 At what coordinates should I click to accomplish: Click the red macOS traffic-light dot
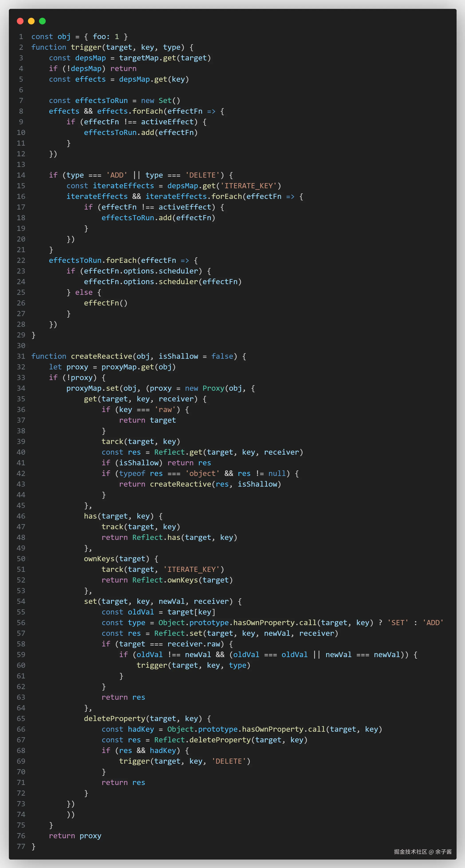coord(20,21)
